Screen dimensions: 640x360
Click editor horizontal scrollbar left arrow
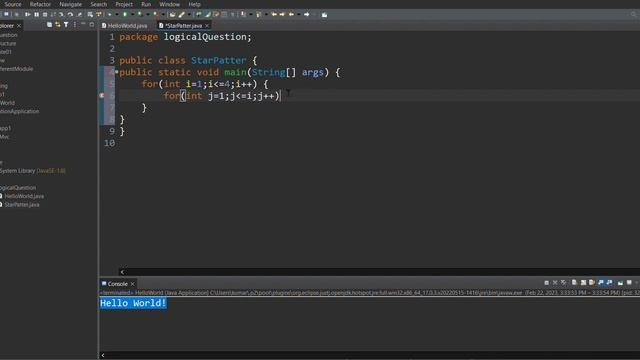pyautogui.click(x=122, y=272)
